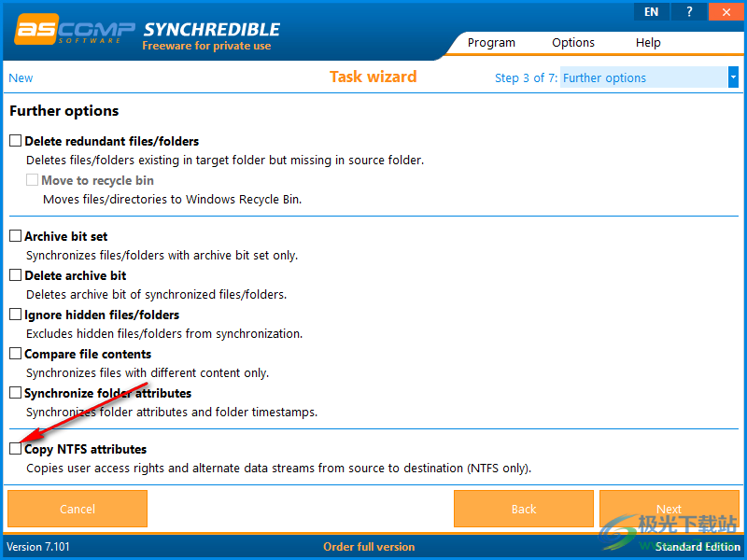Click the EN language indicator
Image resolution: width=747 pixels, height=560 pixels.
click(651, 11)
